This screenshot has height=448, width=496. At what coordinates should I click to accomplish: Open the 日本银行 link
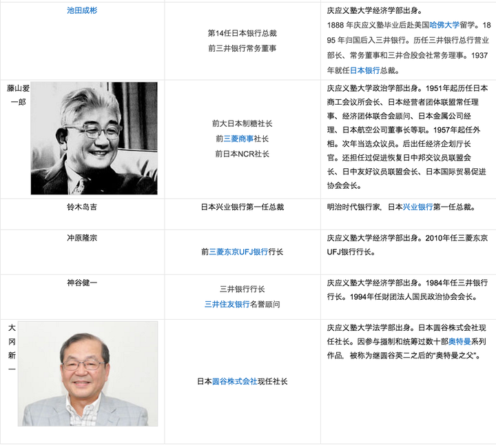point(364,70)
